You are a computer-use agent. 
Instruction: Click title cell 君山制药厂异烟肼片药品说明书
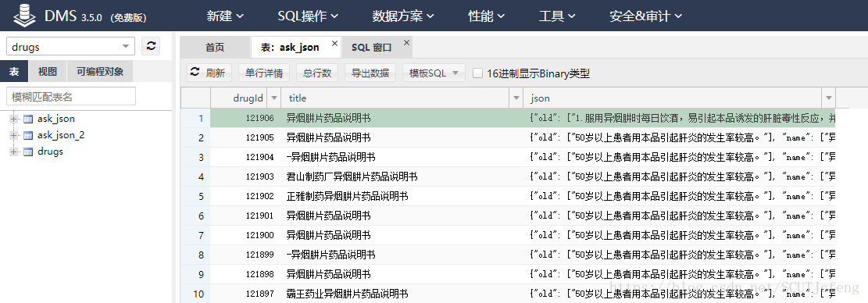402,177
